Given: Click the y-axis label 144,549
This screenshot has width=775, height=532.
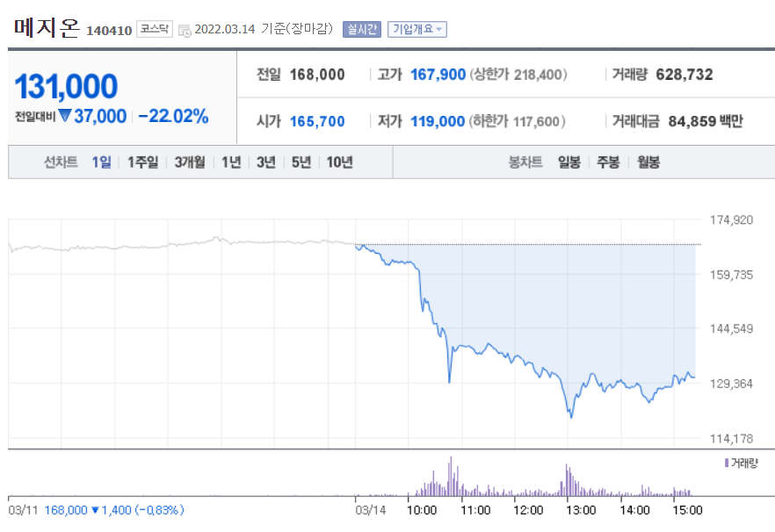Looking at the screenshot, I should (731, 328).
